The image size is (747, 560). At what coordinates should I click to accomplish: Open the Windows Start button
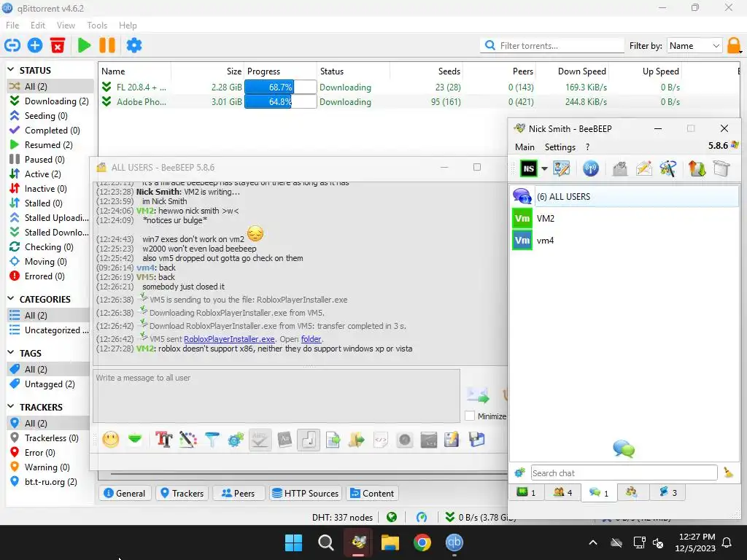[x=293, y=542]
